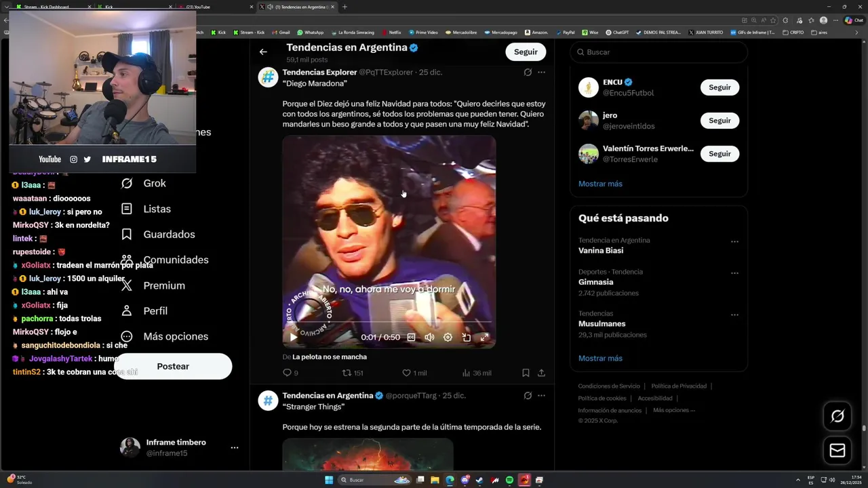This screenshot has width=868, height=488.
Task: Open the CRIPTO bookmarks folder
Action: [x=793, y=32]
